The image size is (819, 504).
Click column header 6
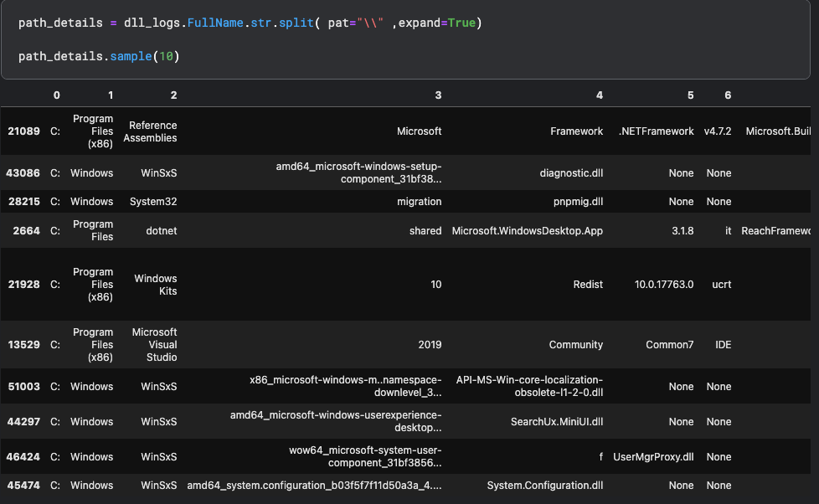pos(727,95)
